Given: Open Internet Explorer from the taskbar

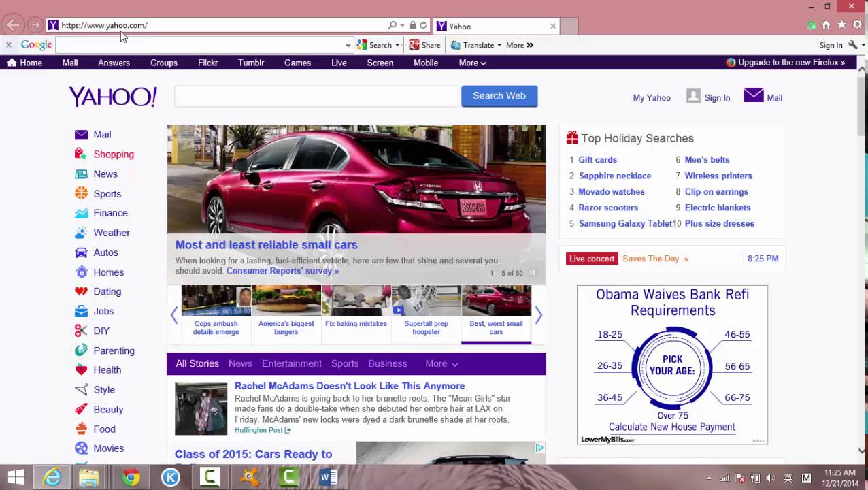Looking at the screenshot, I should tap(52, 477).
